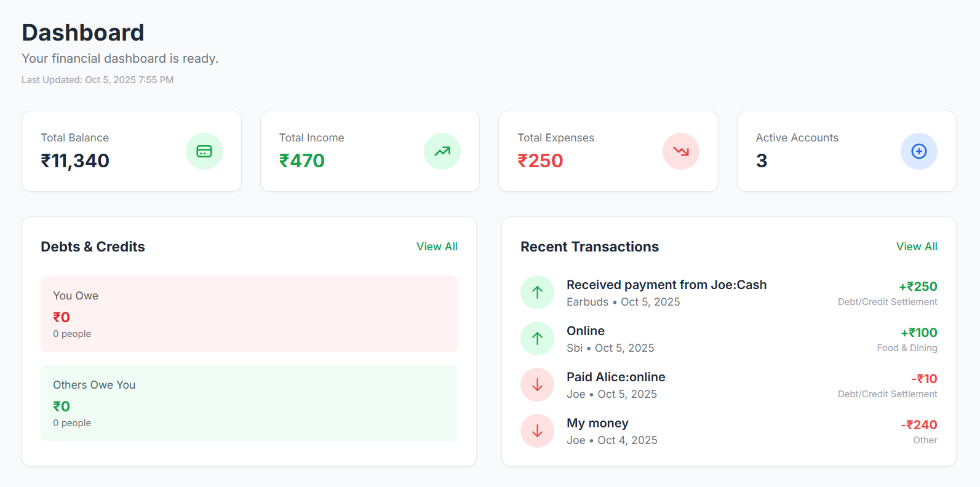Select the Others Owe You card

[249, 403]
